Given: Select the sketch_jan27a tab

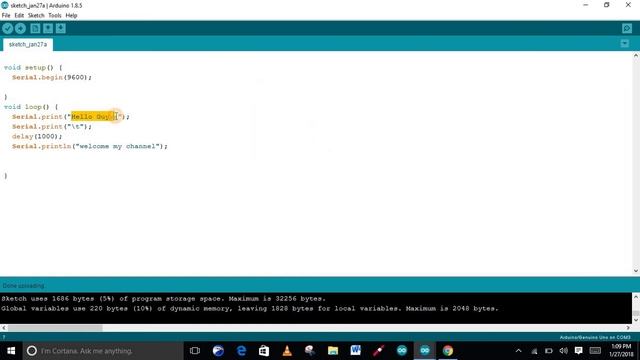Looking at the screenshot, I should (28, 44).
